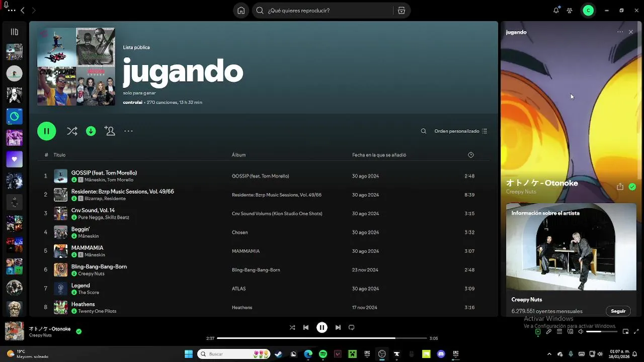The width and height of the screenshot is (644, 362).
Task: Toggle the green saved checkmark in the side panel
Action: point(632,187)
